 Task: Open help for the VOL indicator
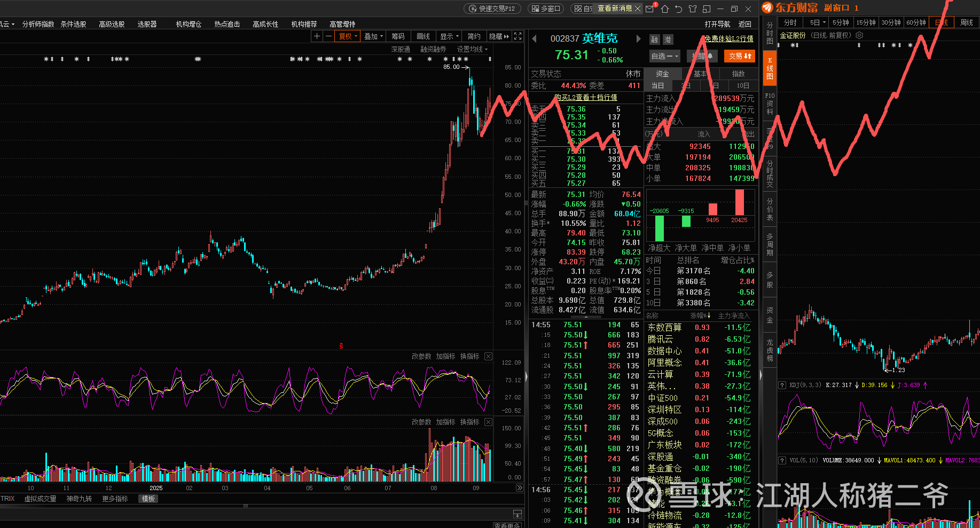pyautogui.click(x=782, y=460)
